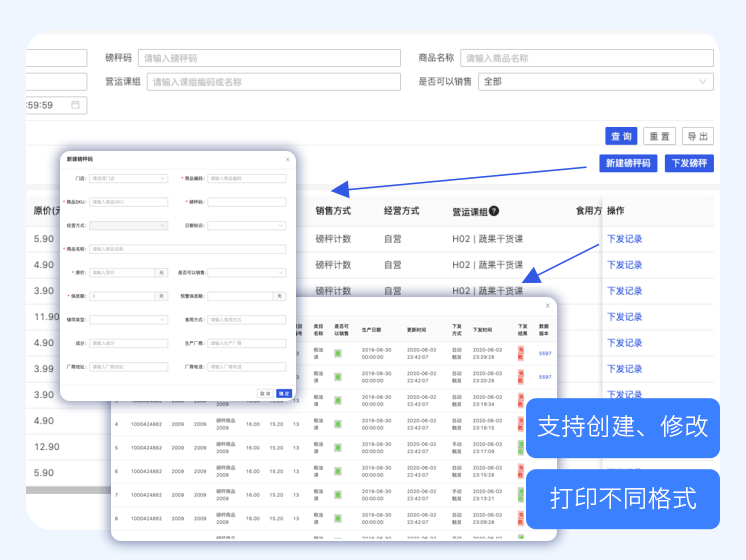The image size is (746, 560).
Task: Open 下发记录 link in first table row
Action: 625,239
